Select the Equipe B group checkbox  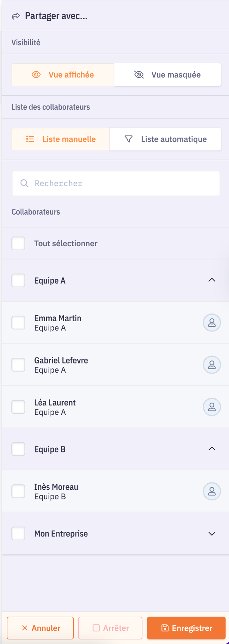tap(18, 449)
